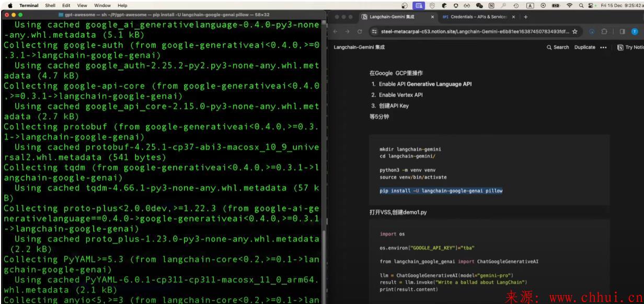The width and height of the screenshot is (644, 304).
Task: Click the Try Notion button
Action: point(630,47)
